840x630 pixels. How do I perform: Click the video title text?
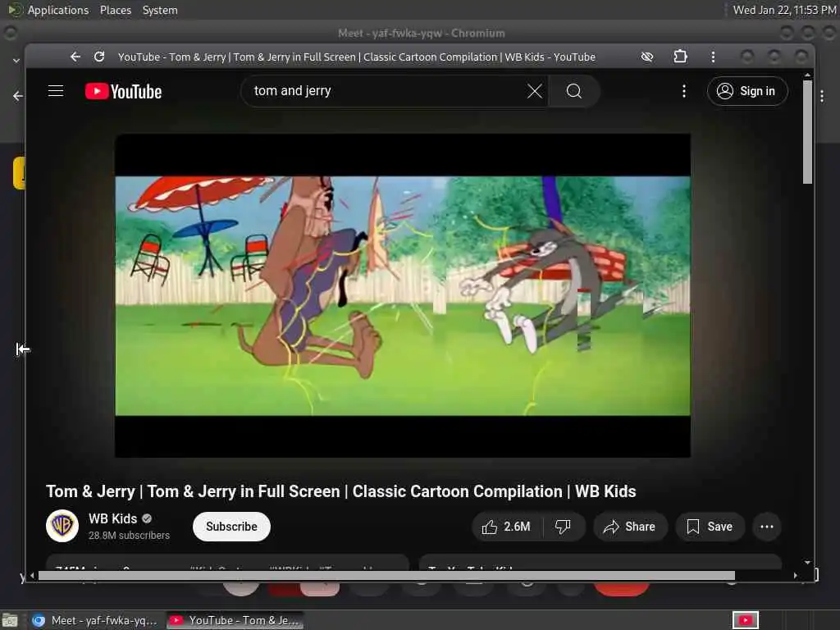[340, 491]
